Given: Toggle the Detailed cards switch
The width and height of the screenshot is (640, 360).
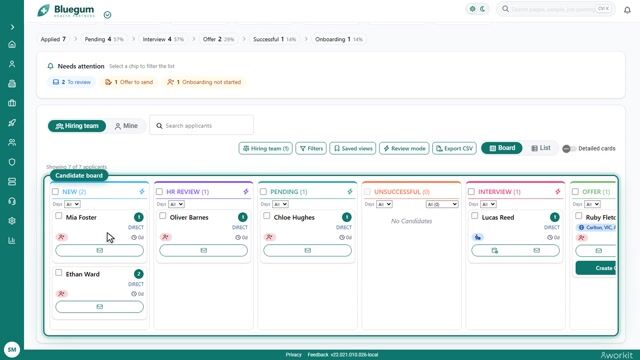Looking at the screenshot, I should point(569,149).
